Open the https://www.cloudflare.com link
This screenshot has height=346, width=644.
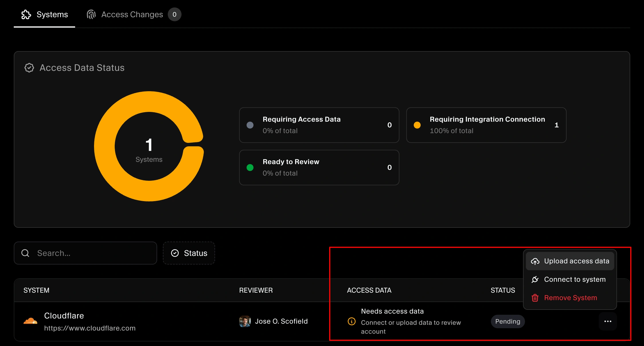tap(90, 328)
